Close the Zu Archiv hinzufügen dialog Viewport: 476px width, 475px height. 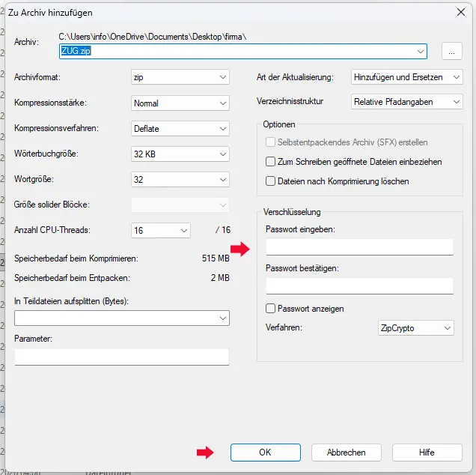click(461, 13)
